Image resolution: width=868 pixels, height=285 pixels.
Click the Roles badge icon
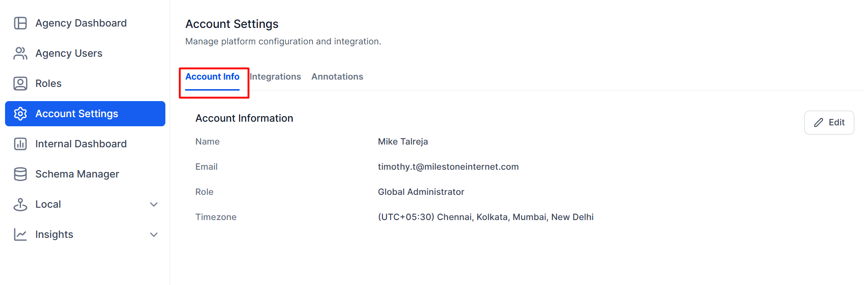tap(20, 83)
